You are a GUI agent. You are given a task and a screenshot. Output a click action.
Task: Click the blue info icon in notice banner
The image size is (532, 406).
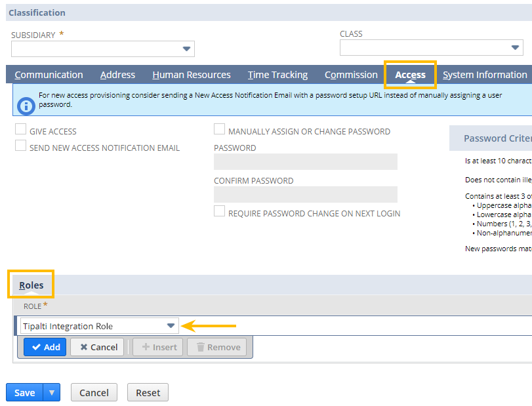[26, 106]
